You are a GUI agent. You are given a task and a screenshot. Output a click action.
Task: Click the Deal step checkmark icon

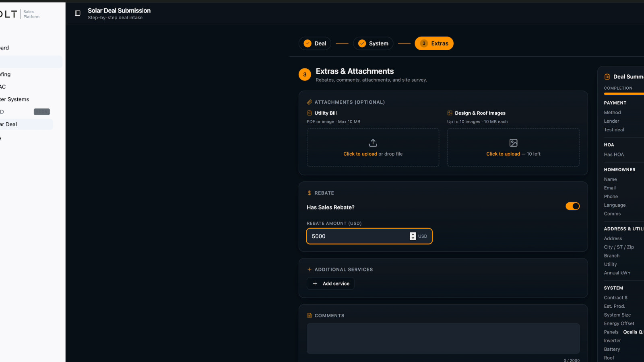coord(308,43)
